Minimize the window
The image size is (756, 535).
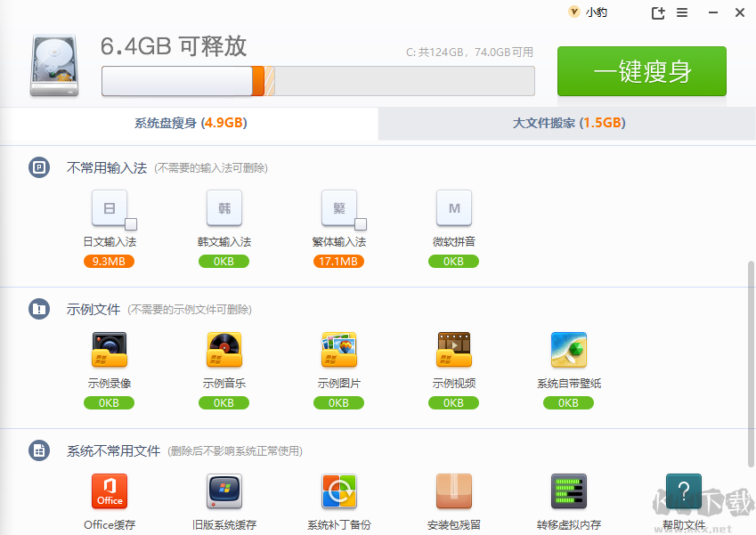tap(713, 12)
